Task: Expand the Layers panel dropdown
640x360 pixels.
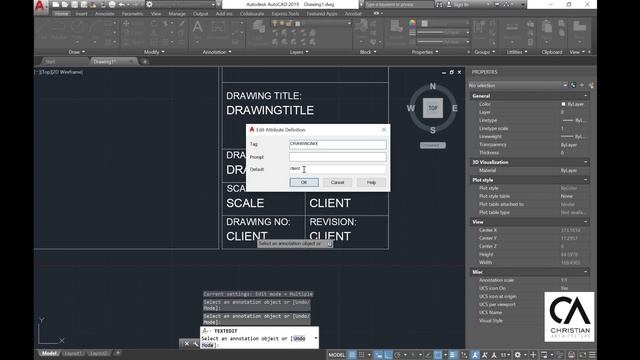Action: click(x=299, y=52)
